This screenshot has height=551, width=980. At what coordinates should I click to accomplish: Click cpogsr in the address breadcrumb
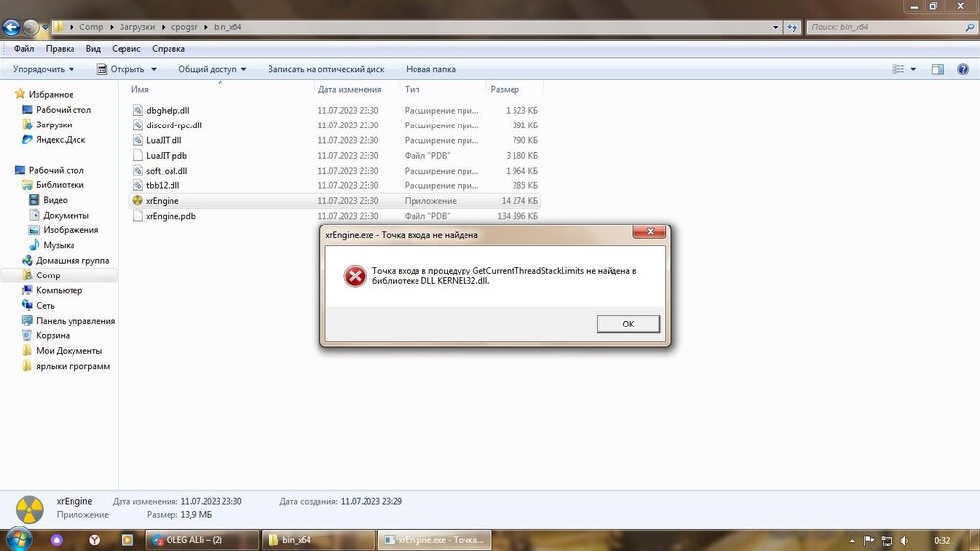point(184,27)
